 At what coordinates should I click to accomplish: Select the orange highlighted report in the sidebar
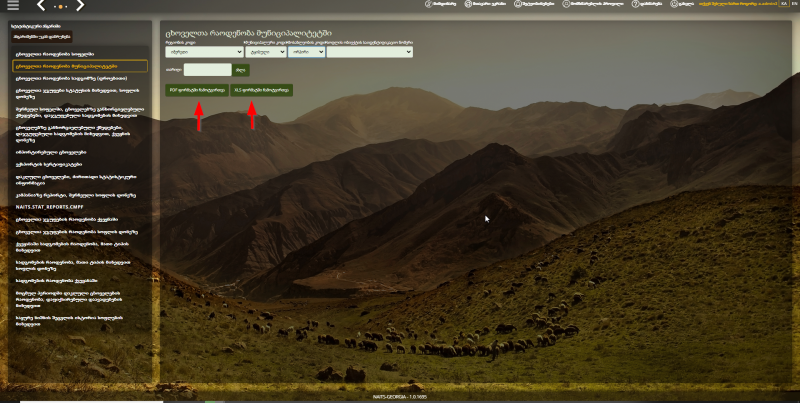(x=79, y=66)
